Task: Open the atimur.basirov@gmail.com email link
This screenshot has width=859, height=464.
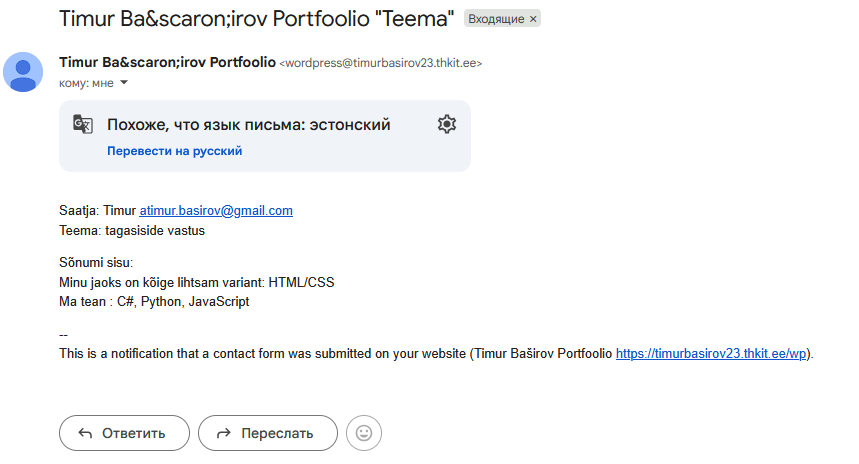Action: click(x=216, y=211)
